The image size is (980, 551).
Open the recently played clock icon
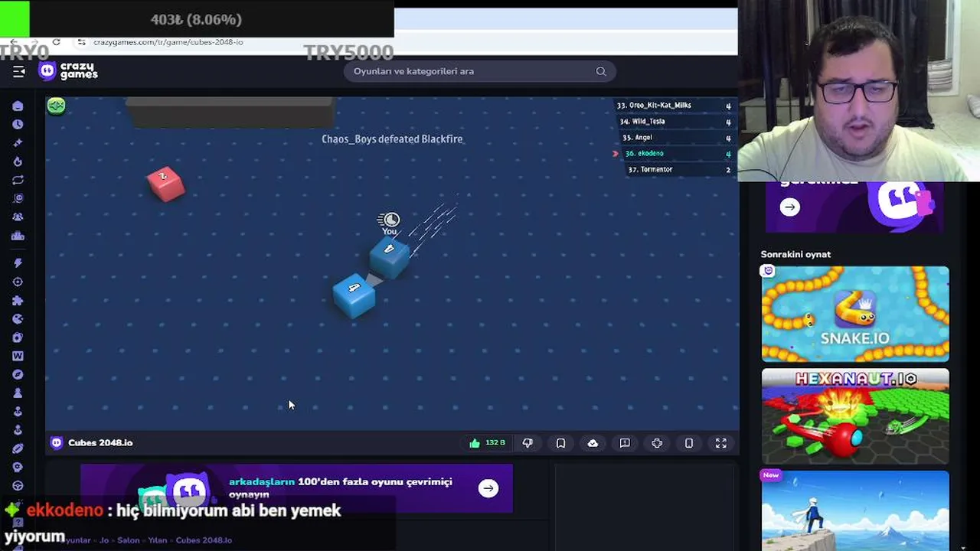[18, 124]
